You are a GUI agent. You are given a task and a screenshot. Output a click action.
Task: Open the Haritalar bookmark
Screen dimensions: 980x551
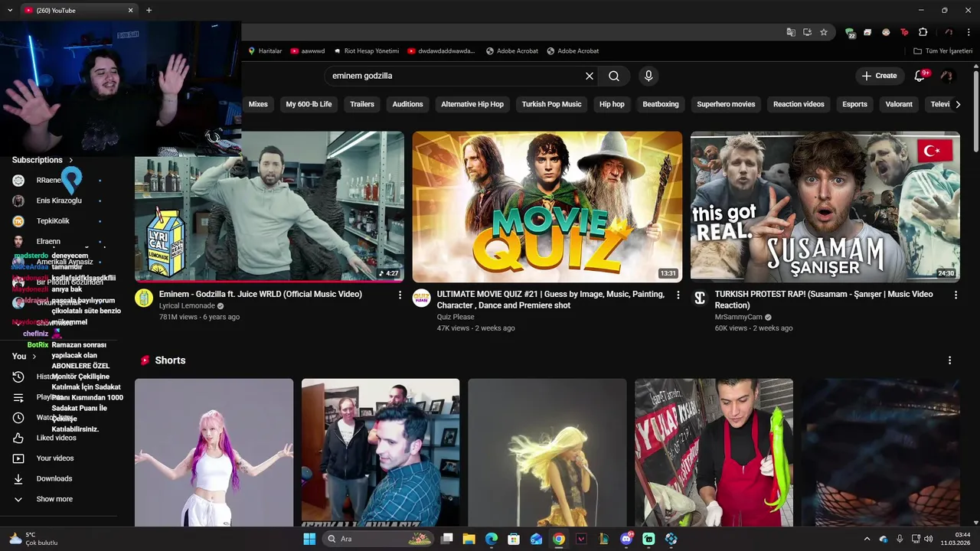(265, 51)
